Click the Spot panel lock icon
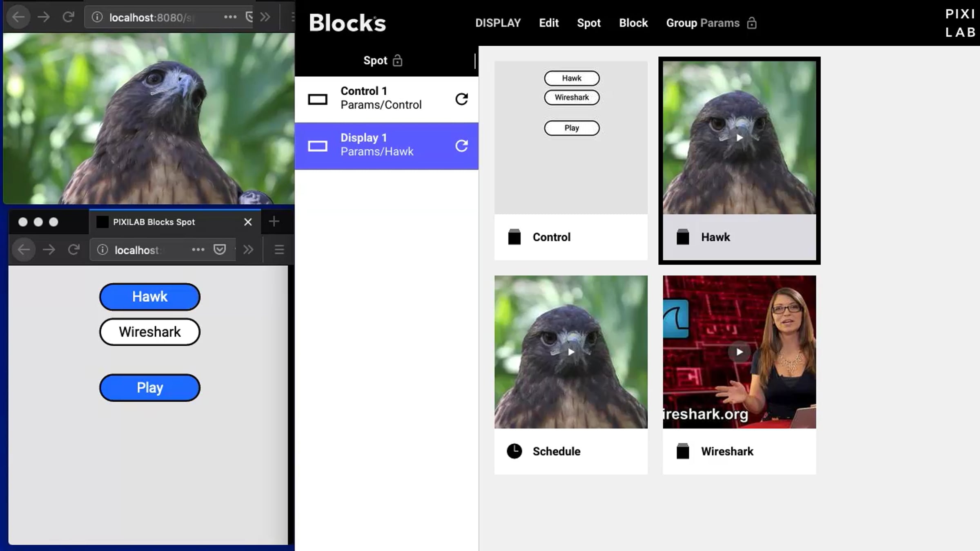This screenshot has width=980, height=551. (x=397, y=61)
